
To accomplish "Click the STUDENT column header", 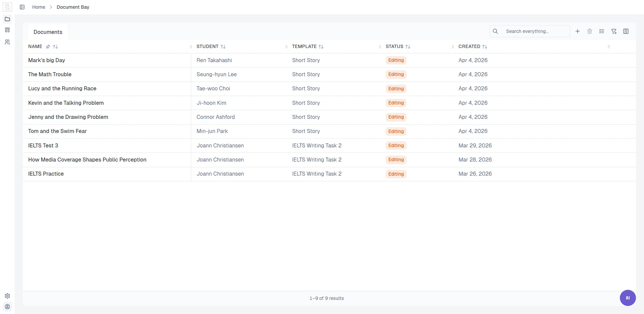I will coord(207,46).
